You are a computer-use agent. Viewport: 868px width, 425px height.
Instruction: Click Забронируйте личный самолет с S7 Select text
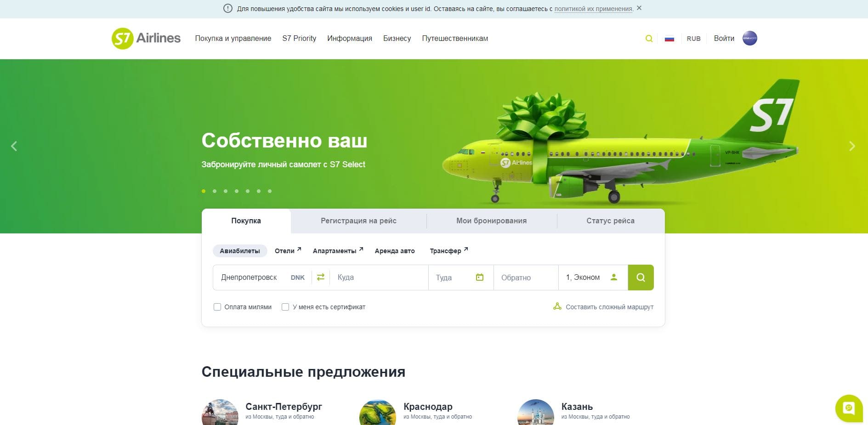pyautogui.click(x=284, y=164)
